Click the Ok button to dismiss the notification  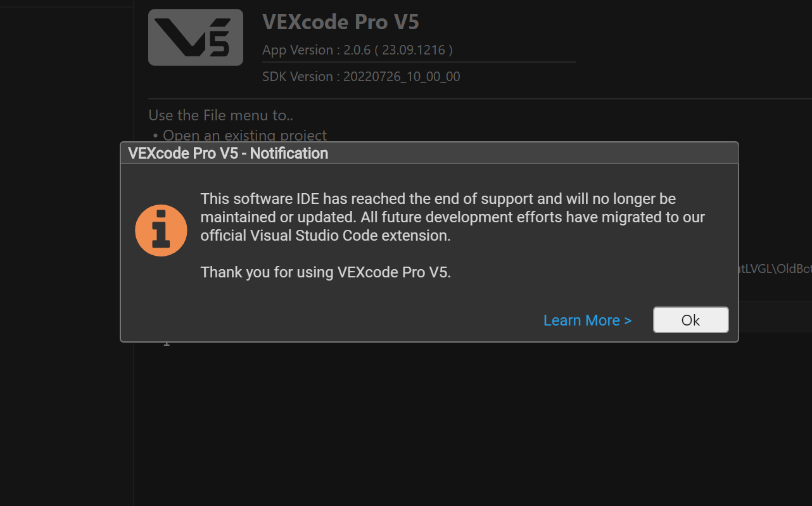690,320
